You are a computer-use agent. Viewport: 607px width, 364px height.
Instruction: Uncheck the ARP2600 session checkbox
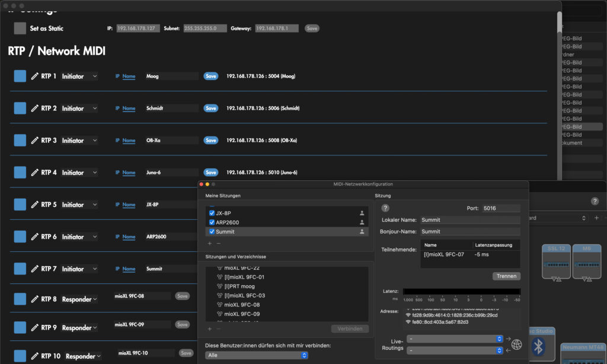pos(212,222)
